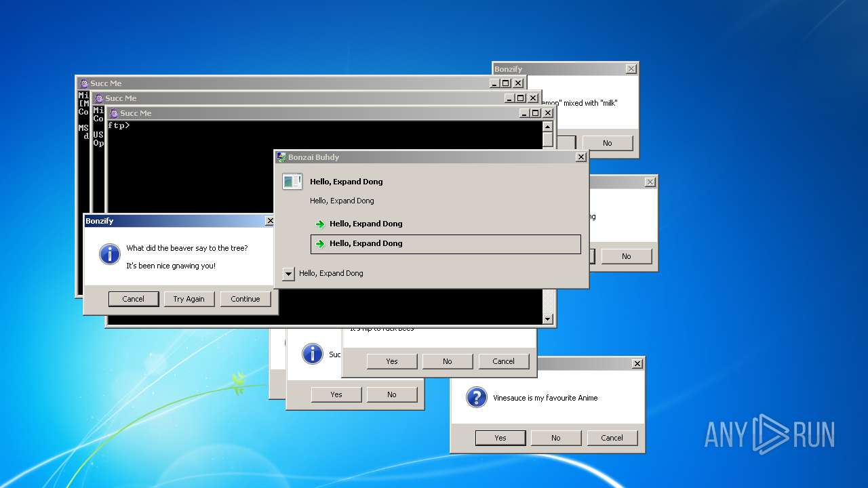Image resolution: width=868 pixels, height=488 pixels.
Task: Click the document icon beside the bold Bonzai Buhdy heading
Action: point(292,181)
